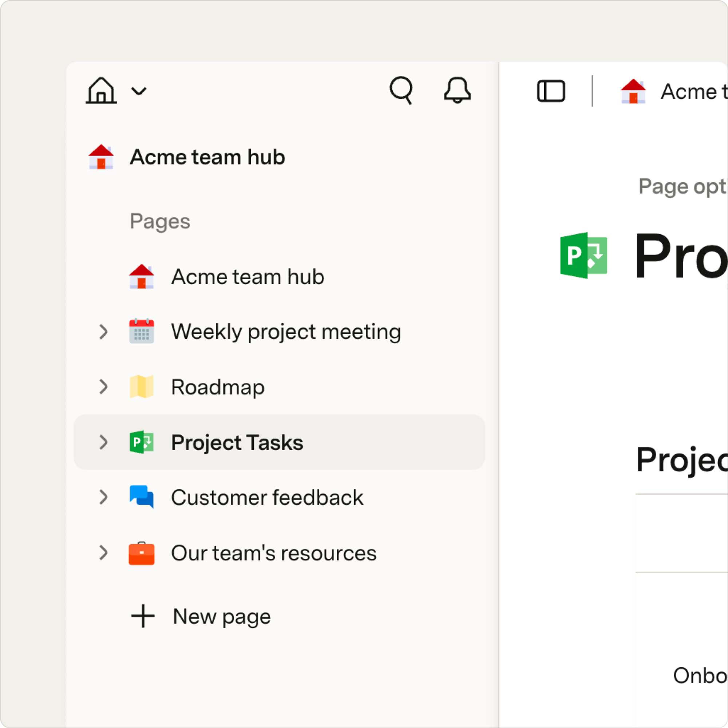Click red house icon beside bold Acme team hub
The width and height of the screenshot is (728, 728).
tap(101, 157)
